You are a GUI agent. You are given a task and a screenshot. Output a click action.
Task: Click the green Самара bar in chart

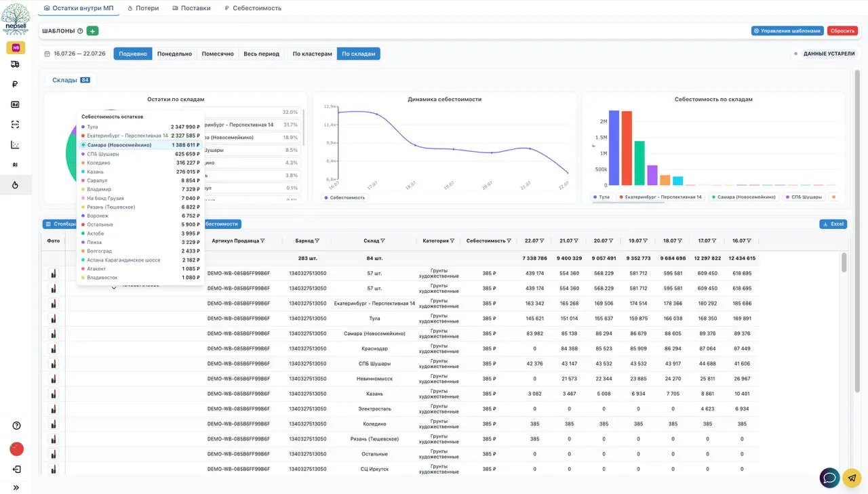coord(639,163)
